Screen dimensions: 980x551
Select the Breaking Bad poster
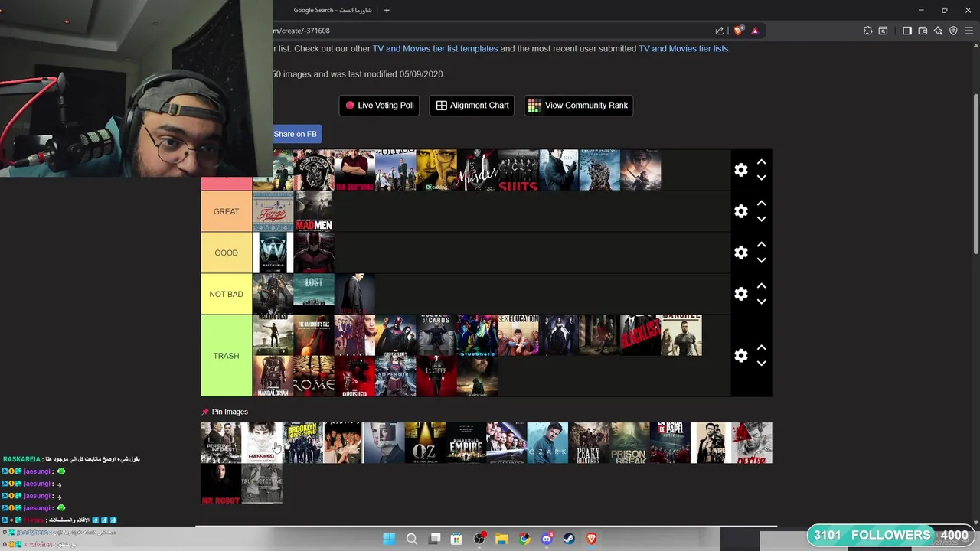[436, 170]
